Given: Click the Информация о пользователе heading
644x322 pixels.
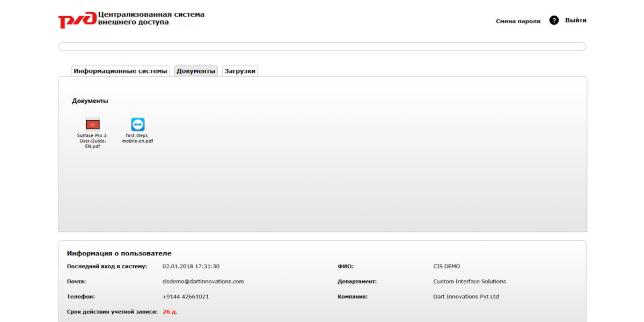Looking at the screenshot, I should [119, 253].
